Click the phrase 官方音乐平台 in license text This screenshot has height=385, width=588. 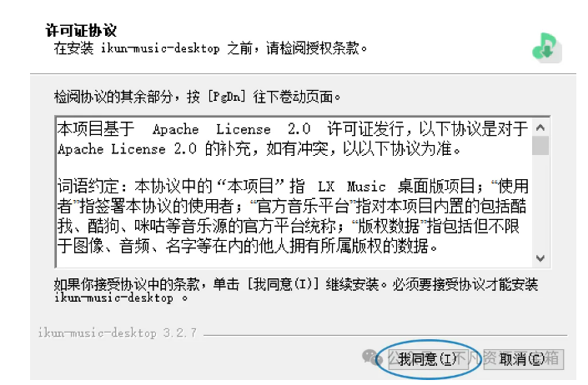(x=304, y=206)
